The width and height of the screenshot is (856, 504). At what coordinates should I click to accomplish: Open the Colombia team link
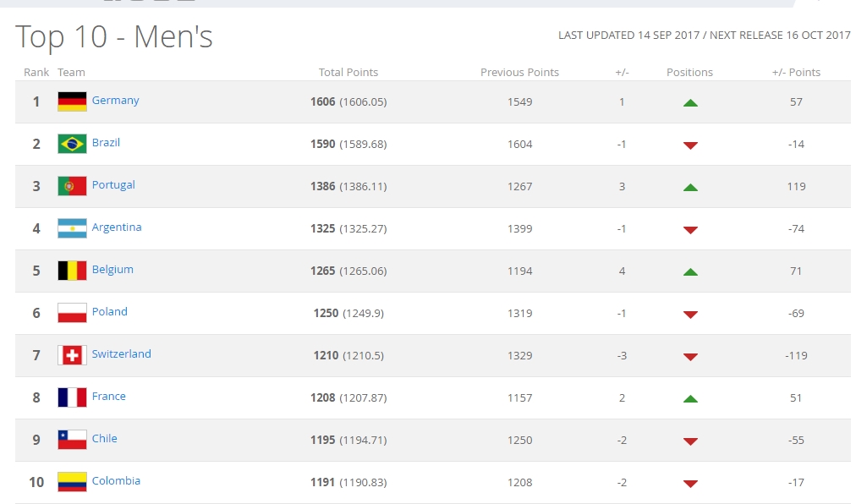pos(116,481)
